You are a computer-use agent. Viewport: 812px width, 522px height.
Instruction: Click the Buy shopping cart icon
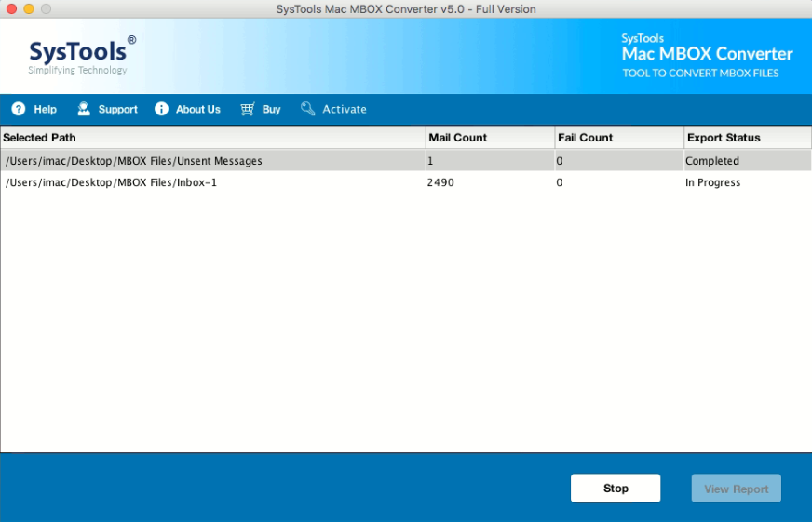[248, 109]
